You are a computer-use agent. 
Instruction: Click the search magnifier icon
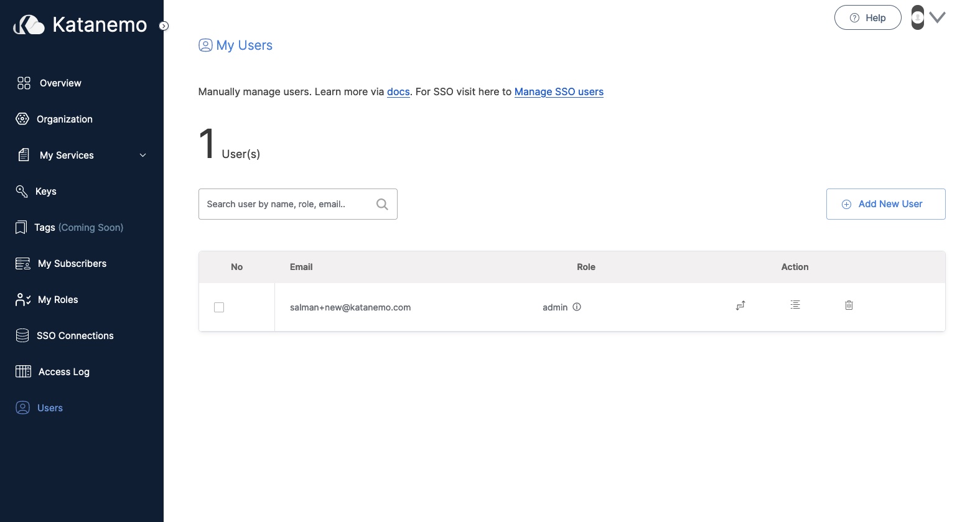tap(382, 204)
